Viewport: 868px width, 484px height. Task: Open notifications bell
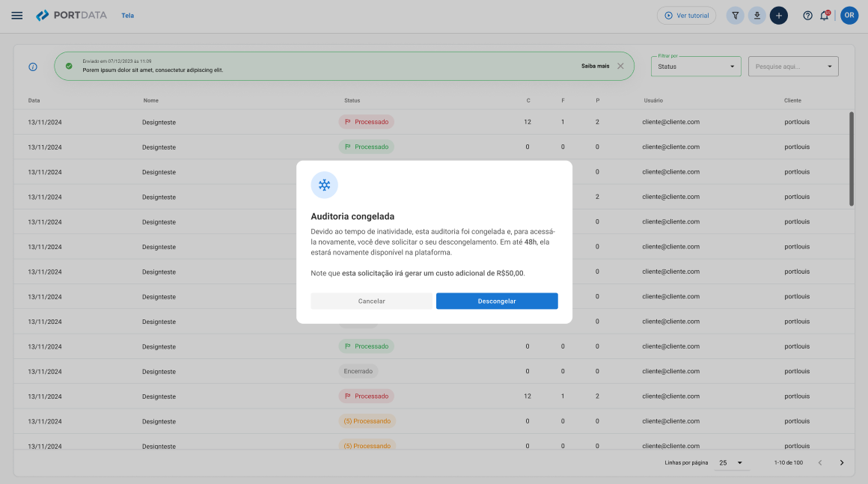[825, 15]
